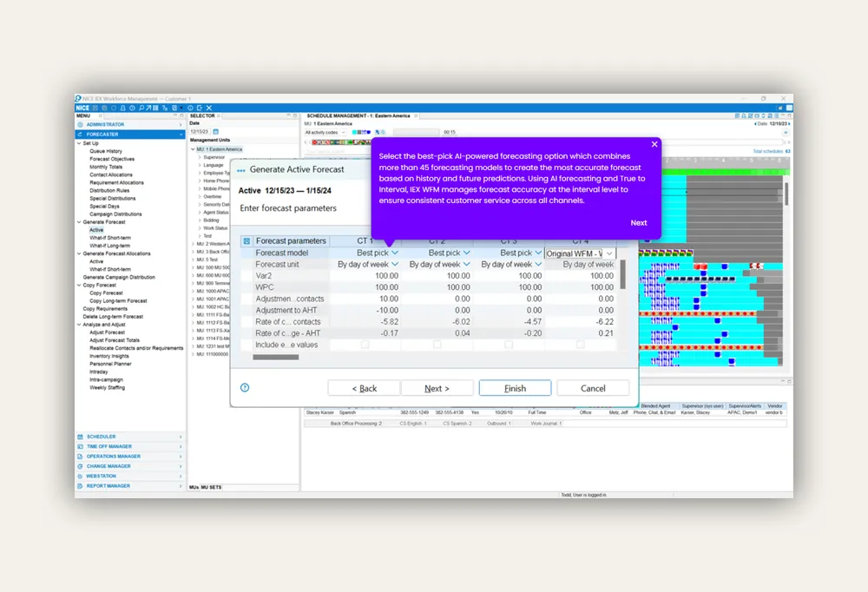Click the dialog horizontal scrollbar thumb

pyautogui.click(x=276, y=357)
